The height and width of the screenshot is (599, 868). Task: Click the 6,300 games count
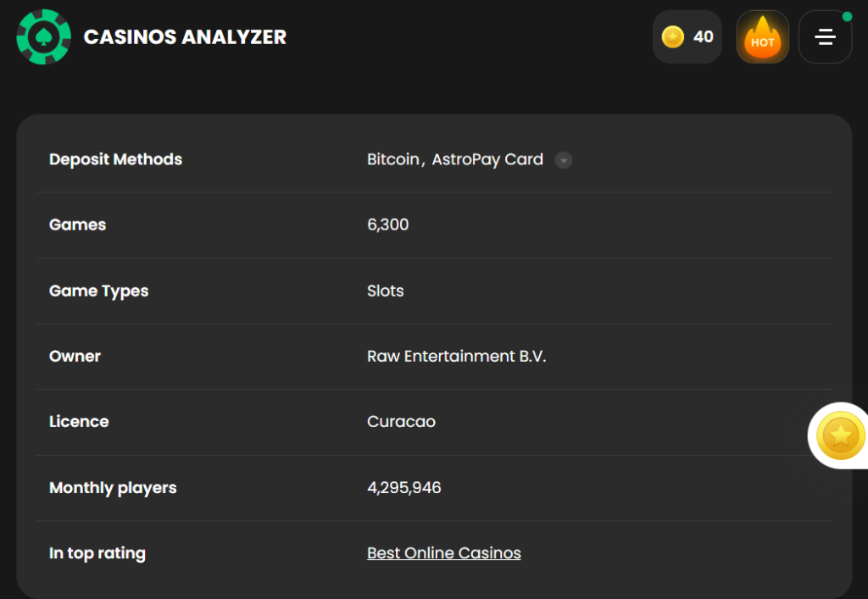coord(387,225)
